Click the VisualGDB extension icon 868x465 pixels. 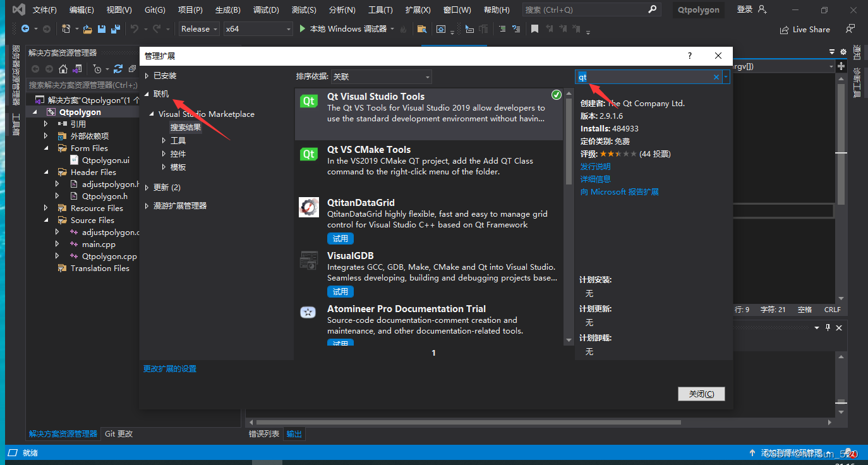click(309, 260)
